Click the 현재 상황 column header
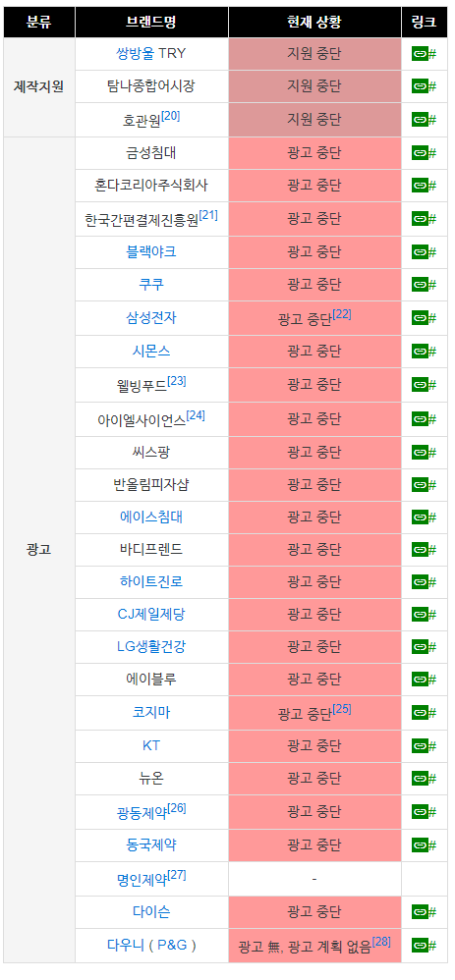This screenshot has width=455, height=980. tap(314, 23)
